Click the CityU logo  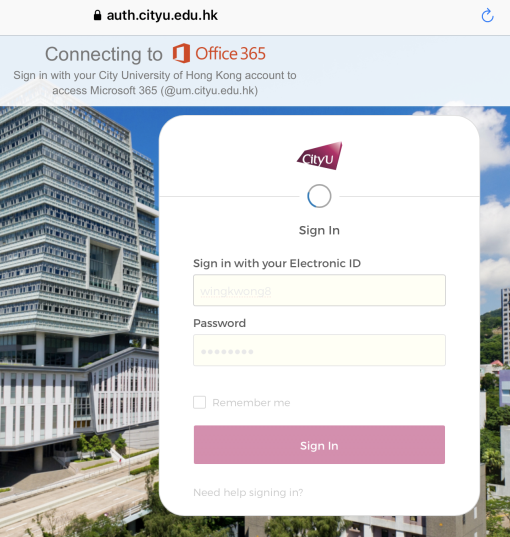(319, 156)
